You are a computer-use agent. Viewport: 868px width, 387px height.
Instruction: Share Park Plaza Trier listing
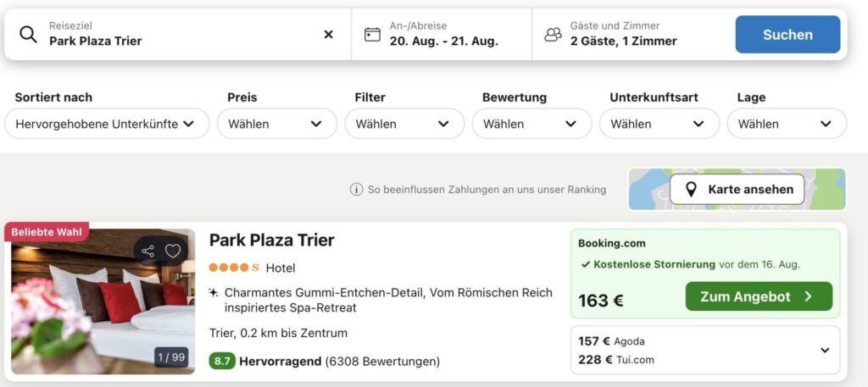pos(147,251)
